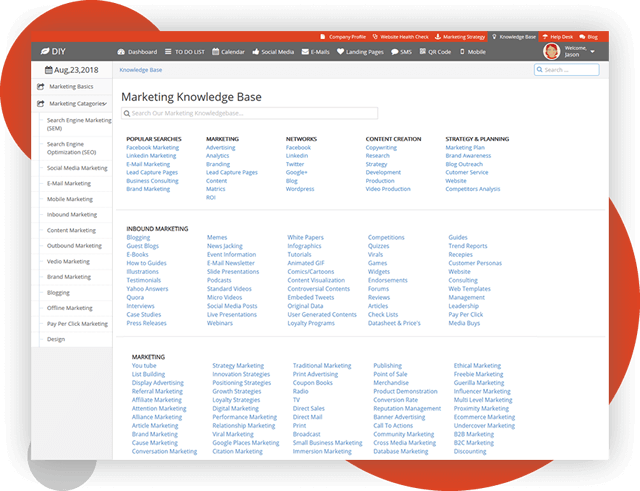The width and height of the screenshot is (640, 491).
Task: Click the user avatar picture
Action: click(550, 51)
